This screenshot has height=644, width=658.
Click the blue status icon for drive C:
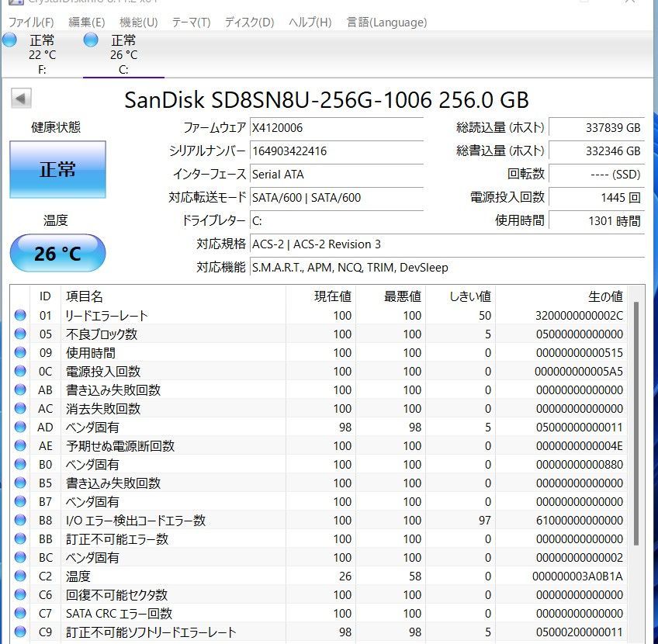pyautogui.click(x=91, y=40)
